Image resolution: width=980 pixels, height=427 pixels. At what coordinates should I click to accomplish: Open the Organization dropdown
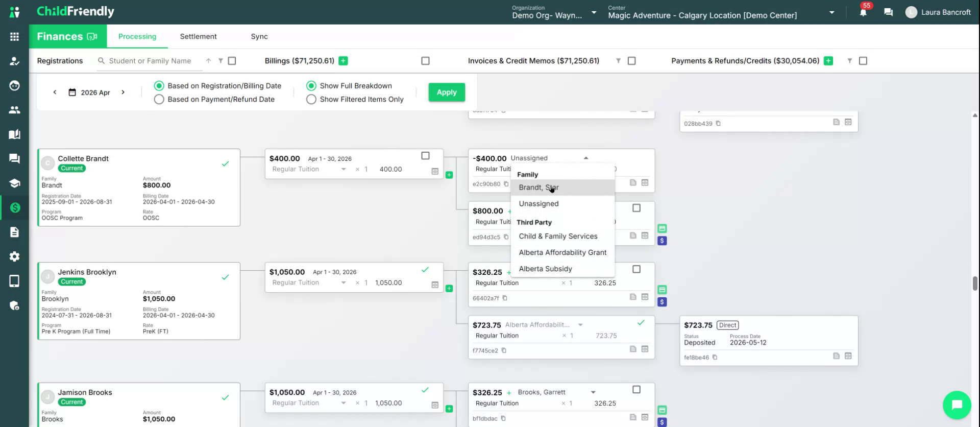click(x=554, y=12)
